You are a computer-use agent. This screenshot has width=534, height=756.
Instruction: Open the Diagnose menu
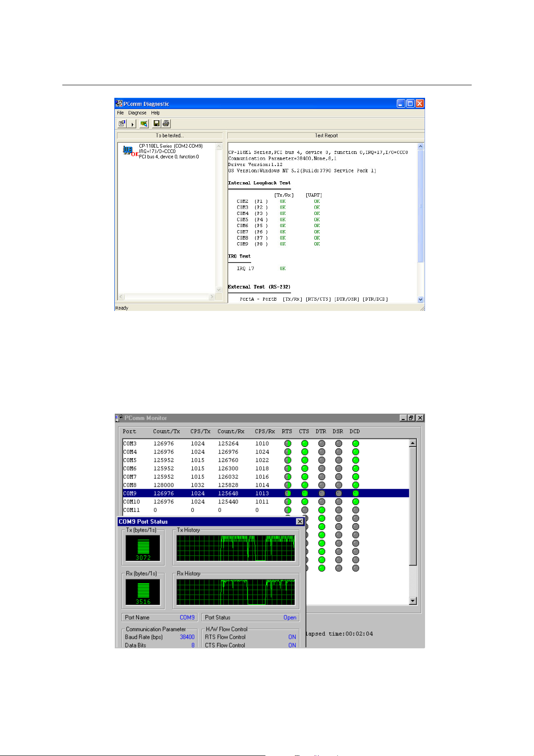coord(137,113)
